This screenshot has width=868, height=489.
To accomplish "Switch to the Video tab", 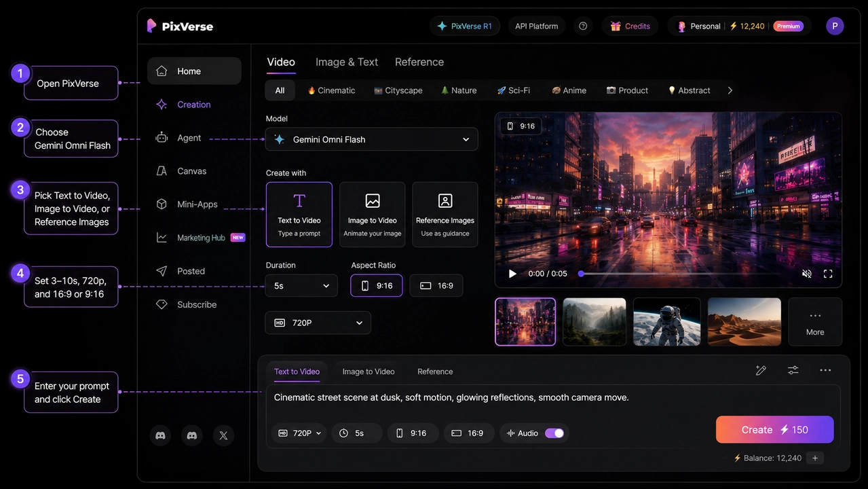I will [281, 62].
